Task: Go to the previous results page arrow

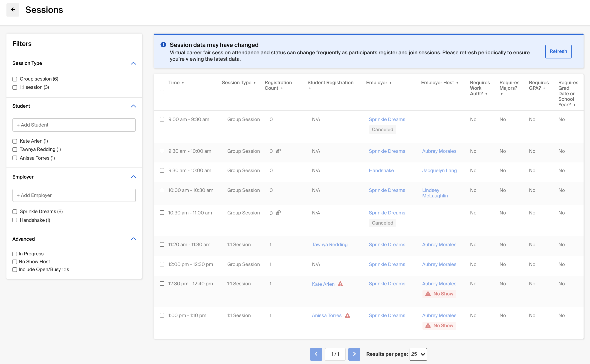Action: pyautogui.click(x=316, y=354)
